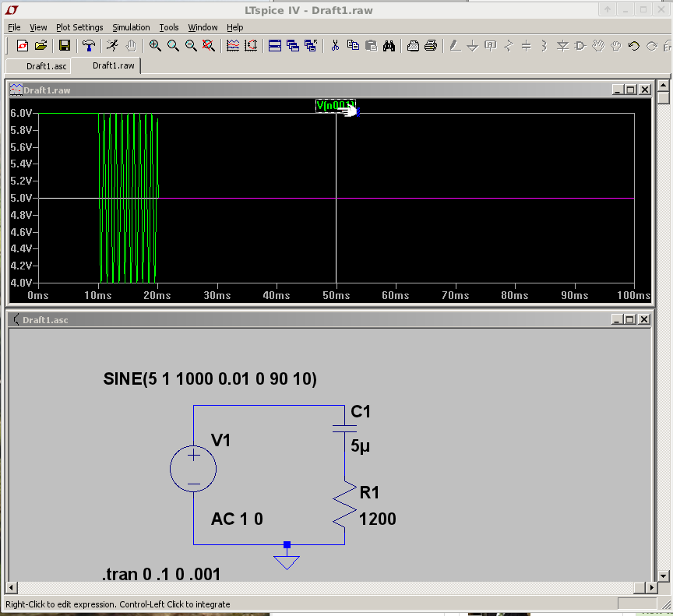
Task: Save the current schematic
Action: 65,46
